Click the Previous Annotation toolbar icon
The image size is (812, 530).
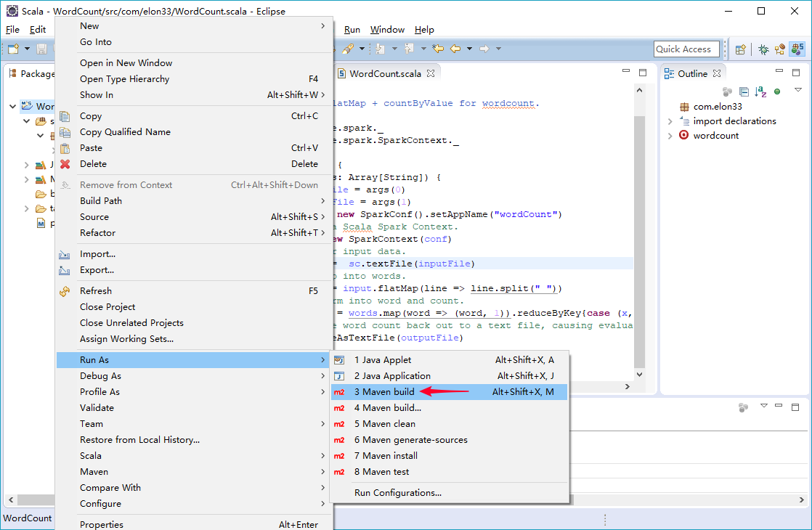(409, 49)
